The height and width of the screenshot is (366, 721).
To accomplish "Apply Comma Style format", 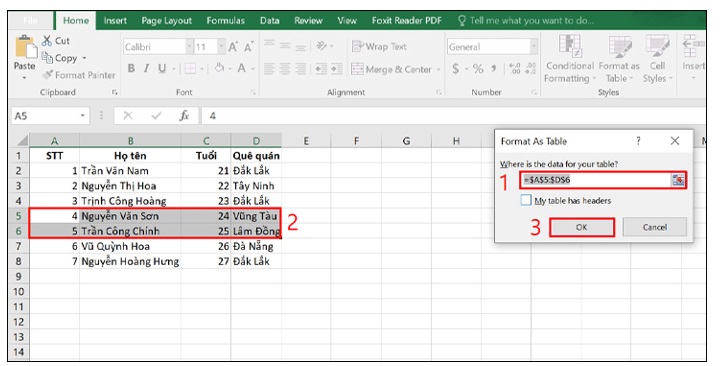I will (494, 69).
